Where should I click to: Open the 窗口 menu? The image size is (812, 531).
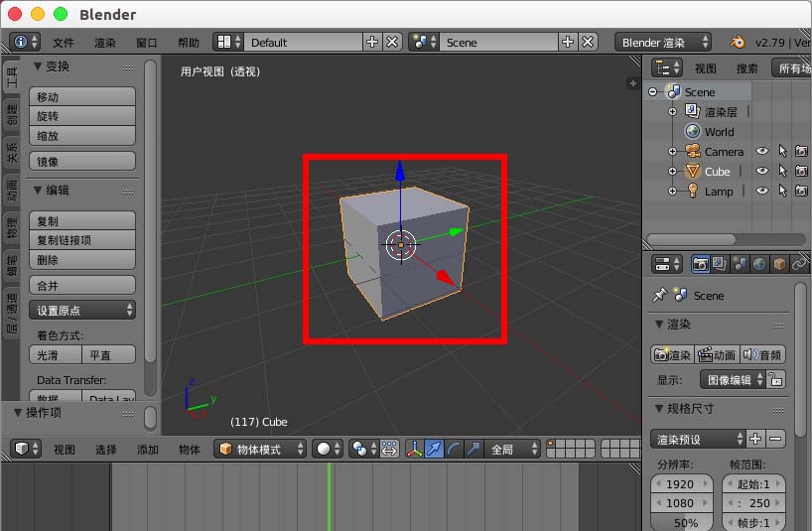(147, 43)
